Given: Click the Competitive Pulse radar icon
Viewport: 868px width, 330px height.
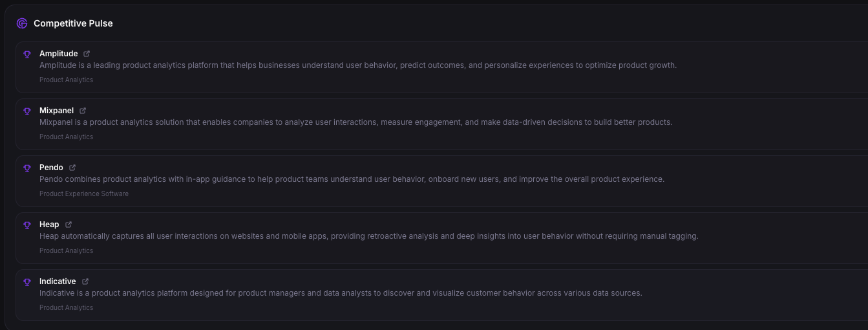Looking at the screenshot, I should tap(22, 23).
